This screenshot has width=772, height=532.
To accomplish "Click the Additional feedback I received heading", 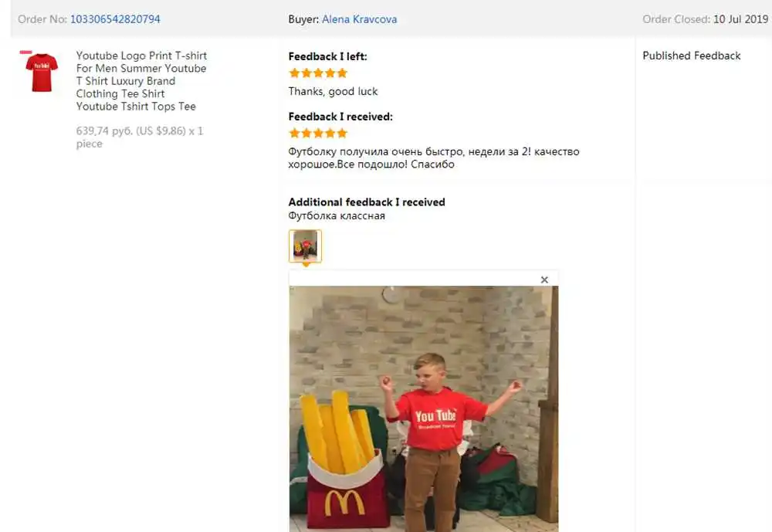I will click(x=367, y=202).
